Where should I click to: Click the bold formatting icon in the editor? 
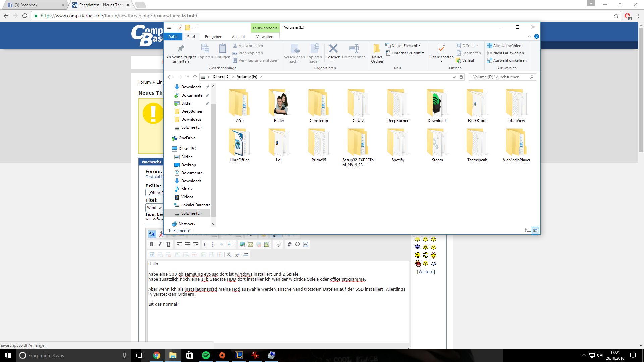tap(152, 244)
